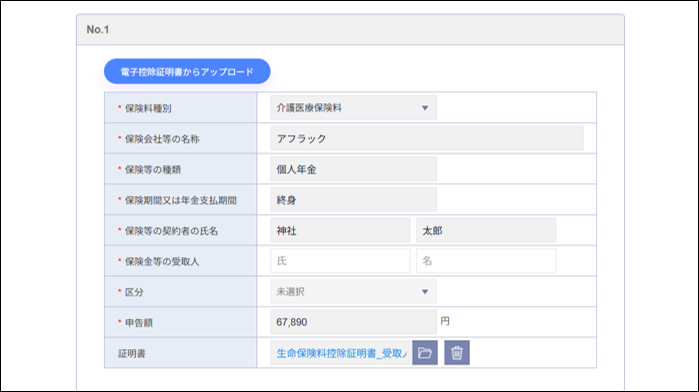The width and height of the screenshot is (699, 392).
Task: Click the 保険金等の受取人 label
Action: coord(162,262)
